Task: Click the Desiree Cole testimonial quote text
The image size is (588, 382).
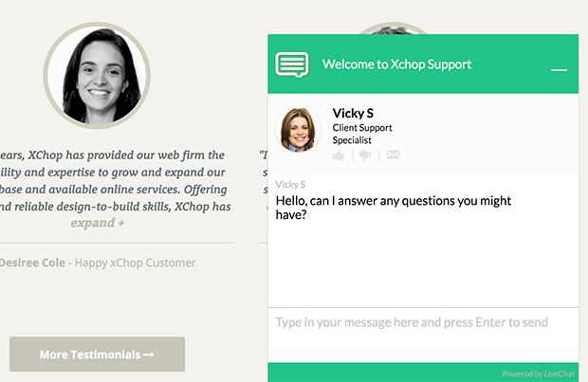Action: point(114,180)
